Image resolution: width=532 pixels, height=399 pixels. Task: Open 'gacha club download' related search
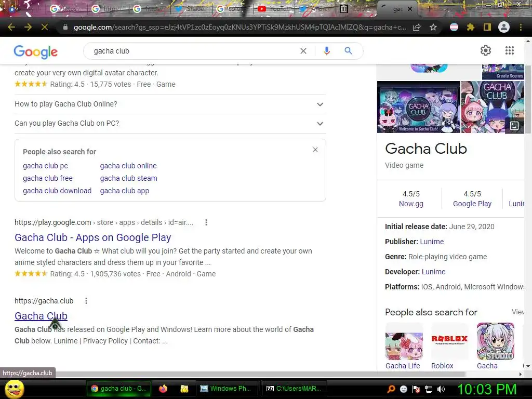coord(57,191)
